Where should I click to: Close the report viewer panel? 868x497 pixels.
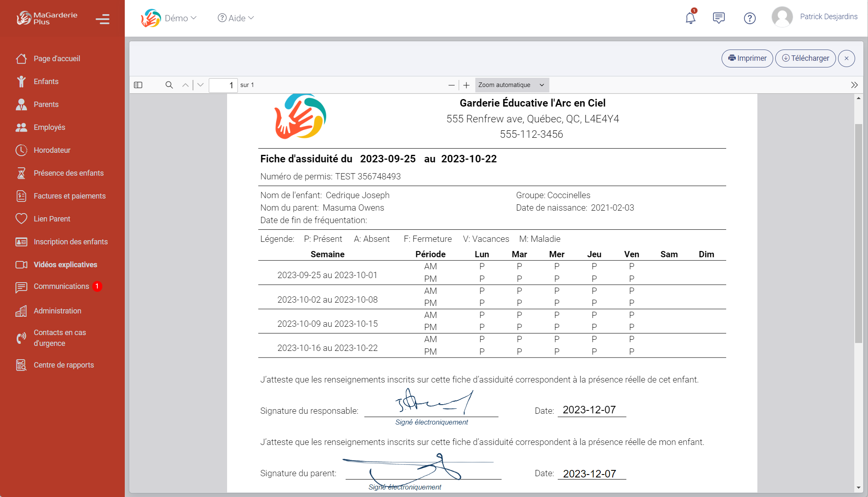(846, 58)
